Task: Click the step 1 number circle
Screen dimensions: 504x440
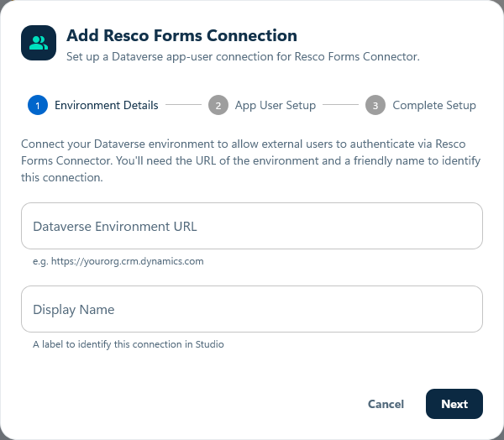Action: tap(38, 105)
